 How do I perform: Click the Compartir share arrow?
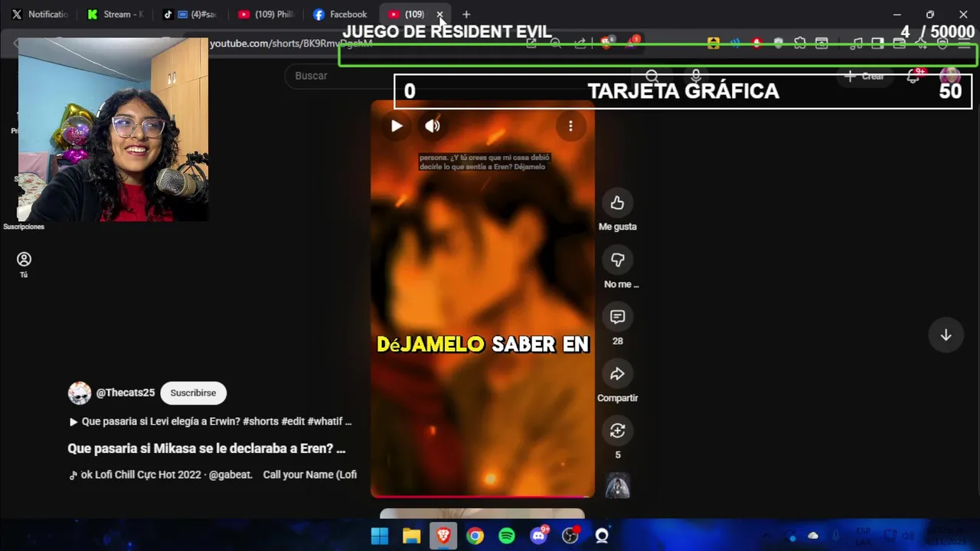pyautogui.click(x=617, y=374)
